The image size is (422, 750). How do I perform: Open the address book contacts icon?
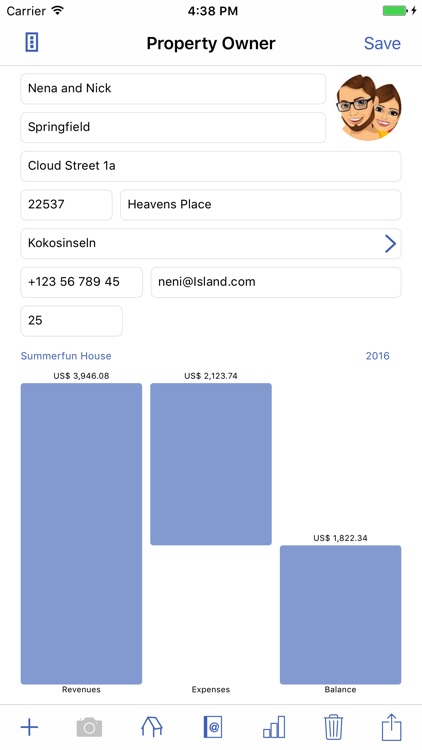pos(213,727)
